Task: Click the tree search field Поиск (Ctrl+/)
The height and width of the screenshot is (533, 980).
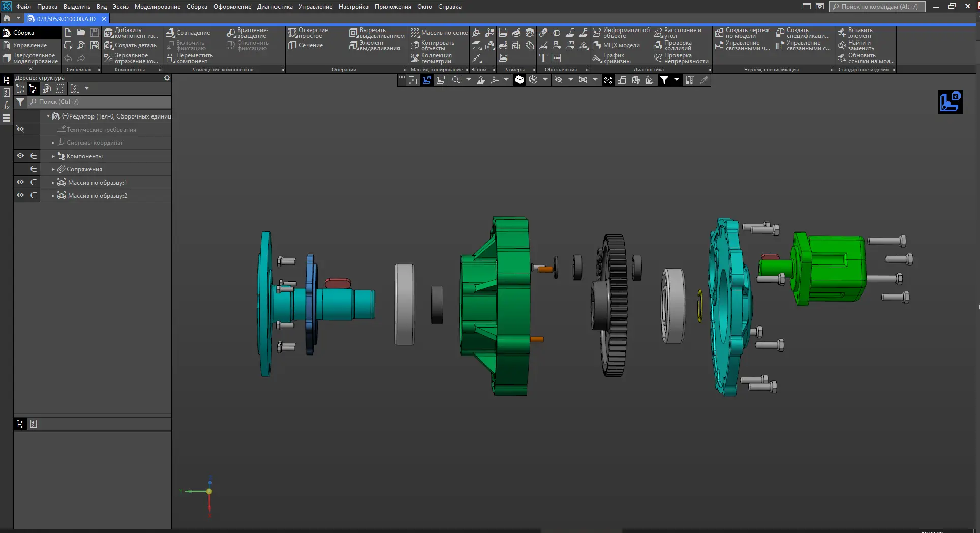Action: pos(99,102)
